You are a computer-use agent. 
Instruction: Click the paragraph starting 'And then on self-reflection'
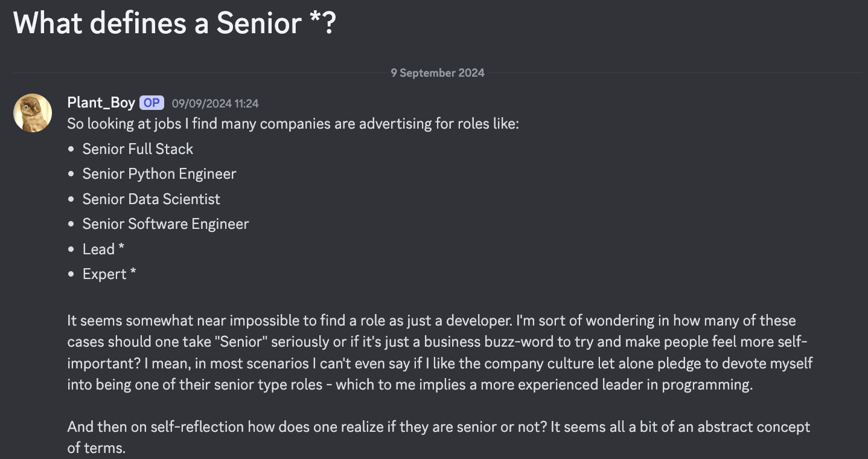click(438, 438)
